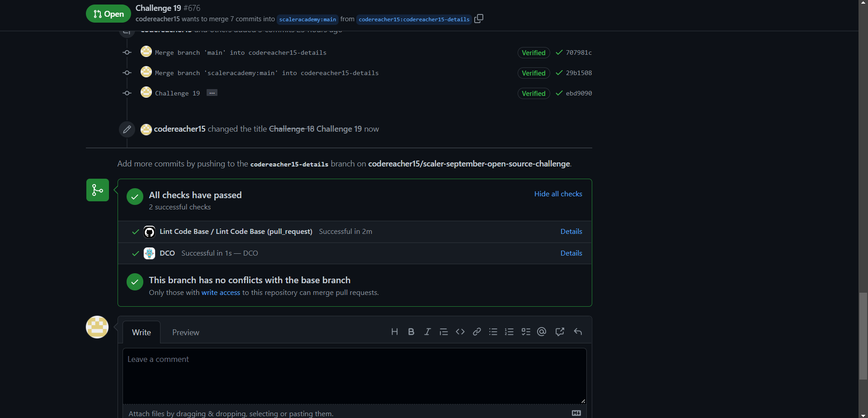Insert a heading in the comment

pyautogui.click(x=394, y=332)
